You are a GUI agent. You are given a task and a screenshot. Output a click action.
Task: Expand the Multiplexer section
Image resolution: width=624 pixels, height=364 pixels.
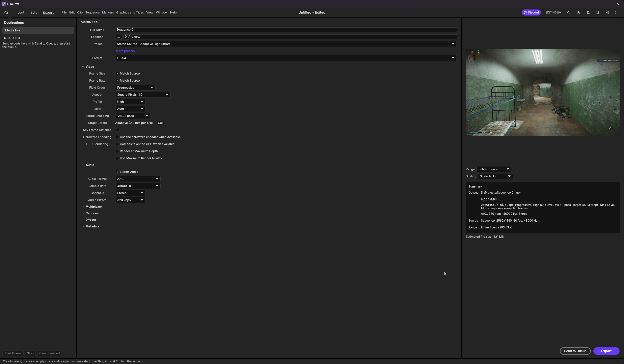tap(83, 206)
